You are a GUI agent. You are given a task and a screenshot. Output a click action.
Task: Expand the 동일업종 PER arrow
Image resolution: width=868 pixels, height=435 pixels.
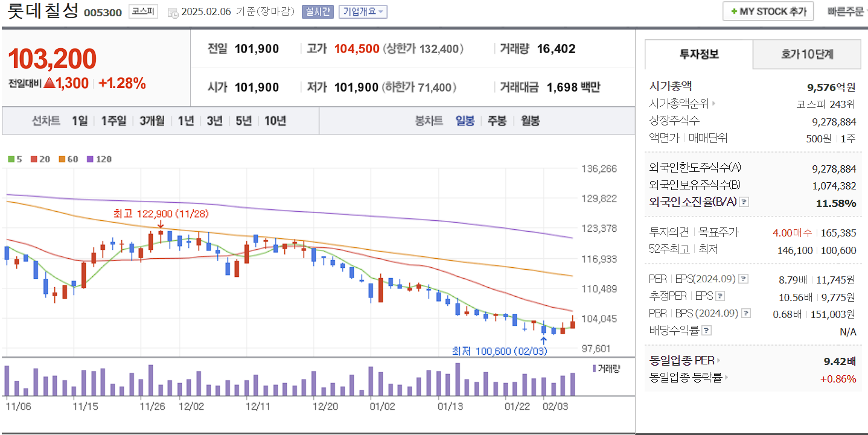720,360
